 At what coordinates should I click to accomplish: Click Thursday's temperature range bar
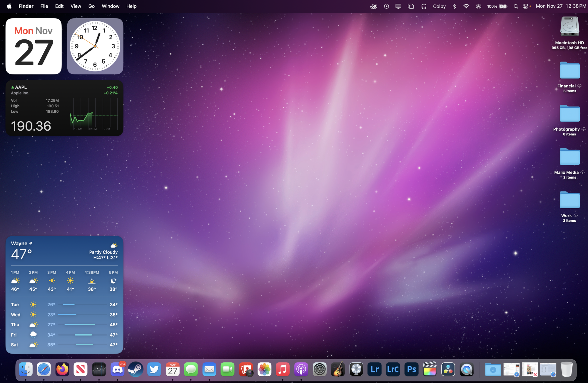click(80, 324)
